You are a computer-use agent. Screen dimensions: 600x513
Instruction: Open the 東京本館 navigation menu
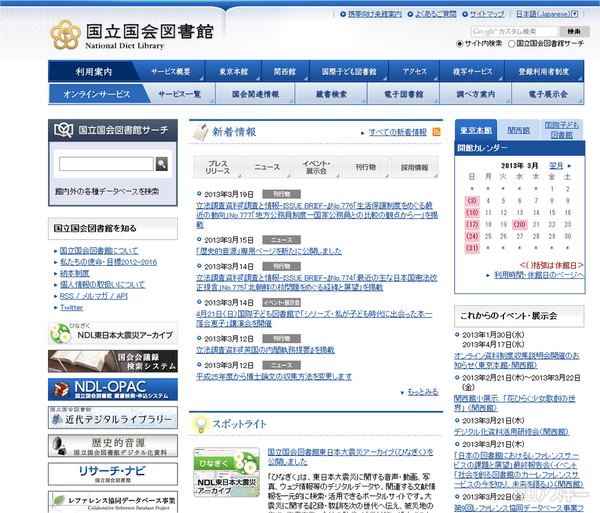[x=233, y=72]
